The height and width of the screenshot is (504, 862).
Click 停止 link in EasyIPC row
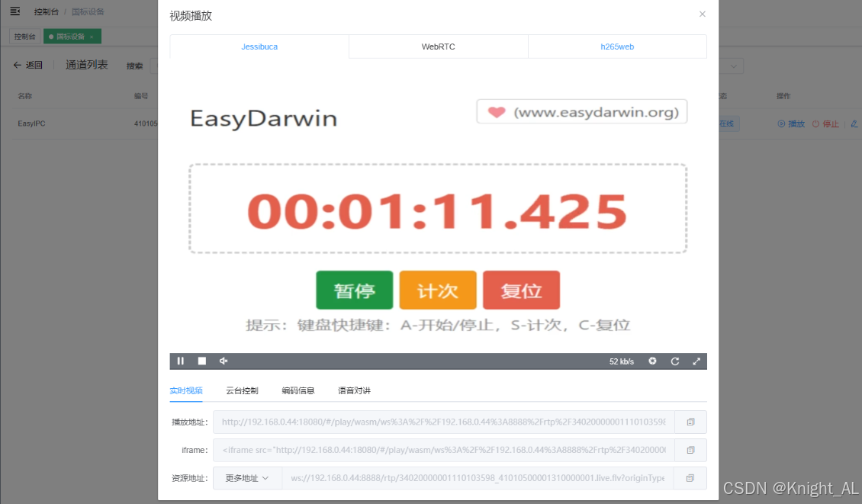coord(825,124)
